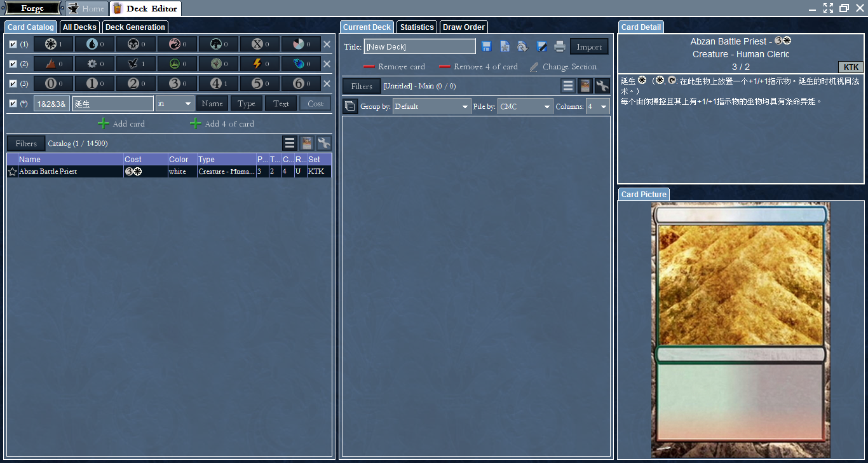Screen dimensions: 868x463
Task: Switch to the Statistics tab
Action: click(417, 27)
